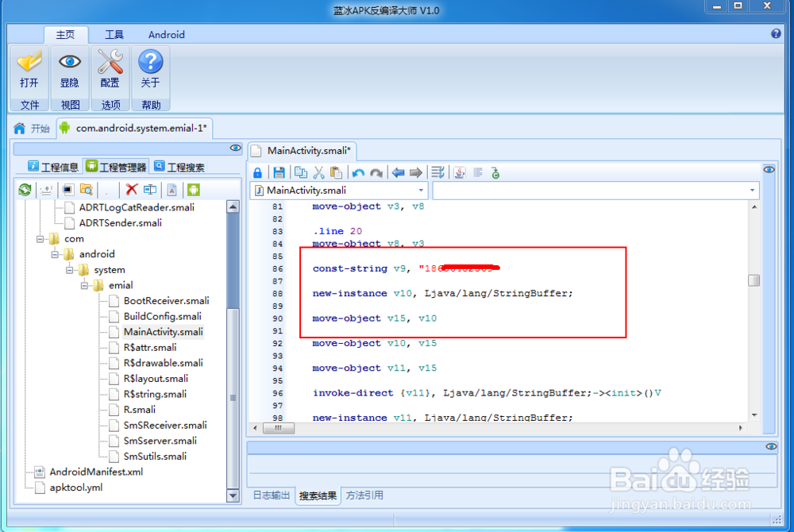Viewport: 794px width, 532px height.
Task: Click the editor horizontal scrollbar thumb
Action: pyautogui.click(x=279, y=428)
